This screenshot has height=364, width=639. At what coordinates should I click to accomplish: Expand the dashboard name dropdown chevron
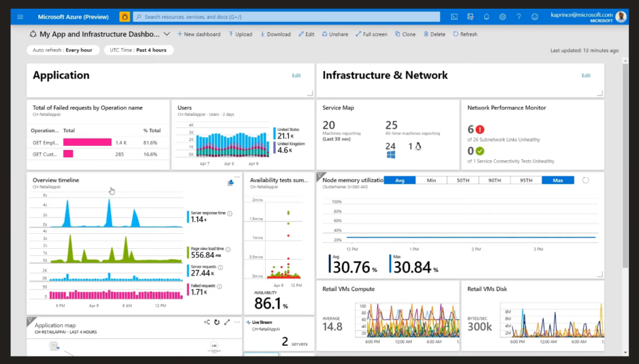point(167,34)
